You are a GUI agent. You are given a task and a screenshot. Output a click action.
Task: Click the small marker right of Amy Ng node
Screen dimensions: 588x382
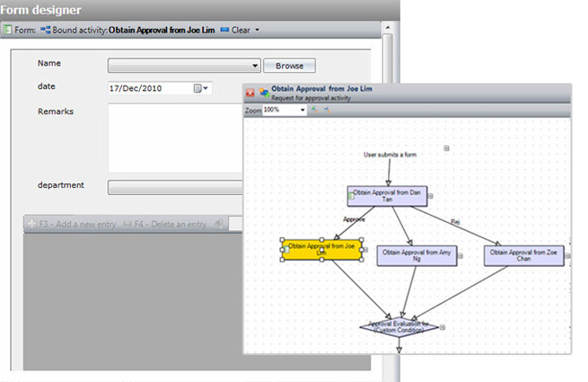click(461, 256)
